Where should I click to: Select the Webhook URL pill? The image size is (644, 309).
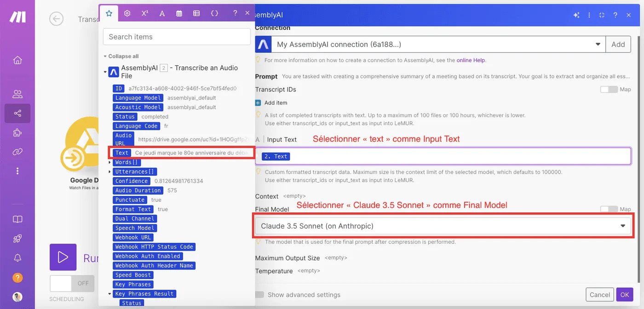pos(133,237)
